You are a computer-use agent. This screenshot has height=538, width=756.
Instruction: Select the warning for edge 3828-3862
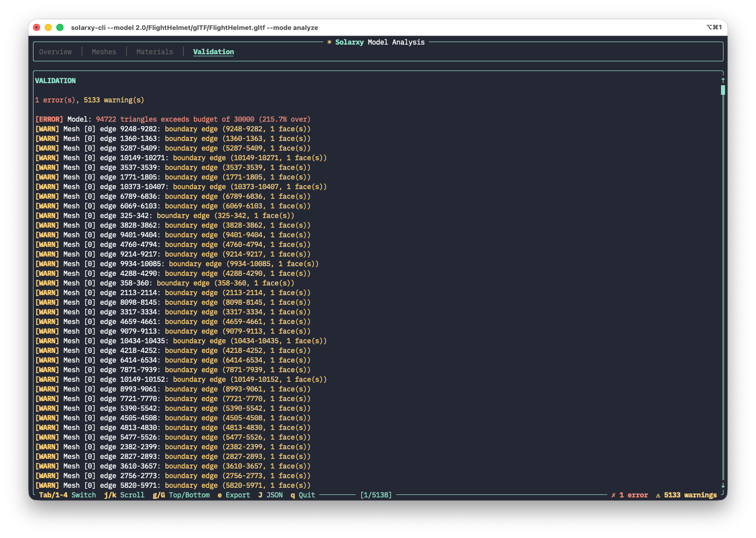coord(173,225)
